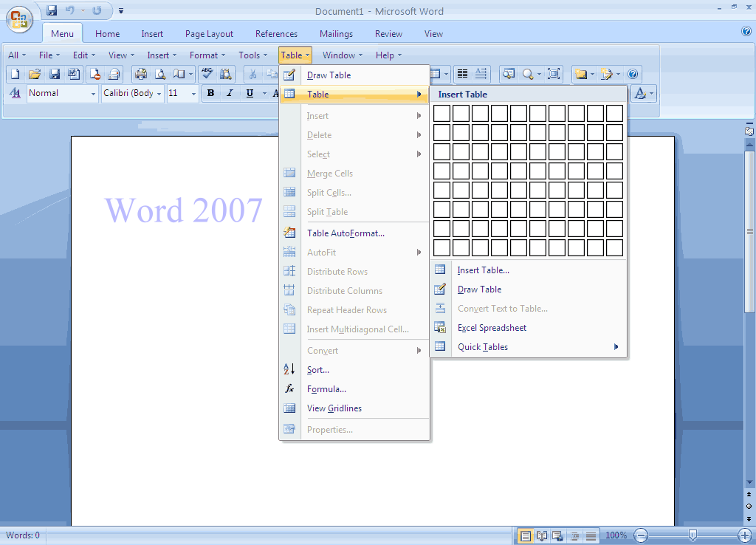Open the File menu
The width and height of the screenshot is (756, 545).
[x=49, y=55]
